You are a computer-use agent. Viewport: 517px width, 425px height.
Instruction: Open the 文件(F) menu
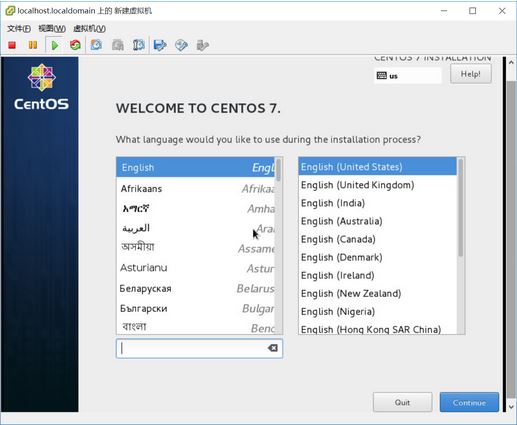[19, 29]
